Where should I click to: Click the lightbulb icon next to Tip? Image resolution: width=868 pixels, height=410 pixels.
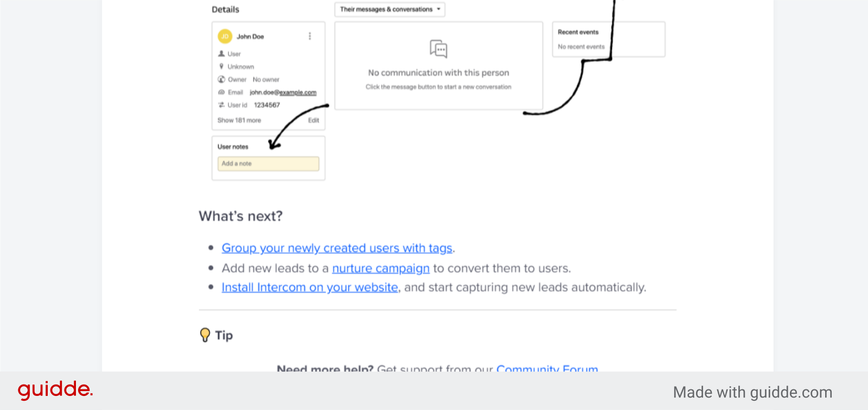(205, 335)
